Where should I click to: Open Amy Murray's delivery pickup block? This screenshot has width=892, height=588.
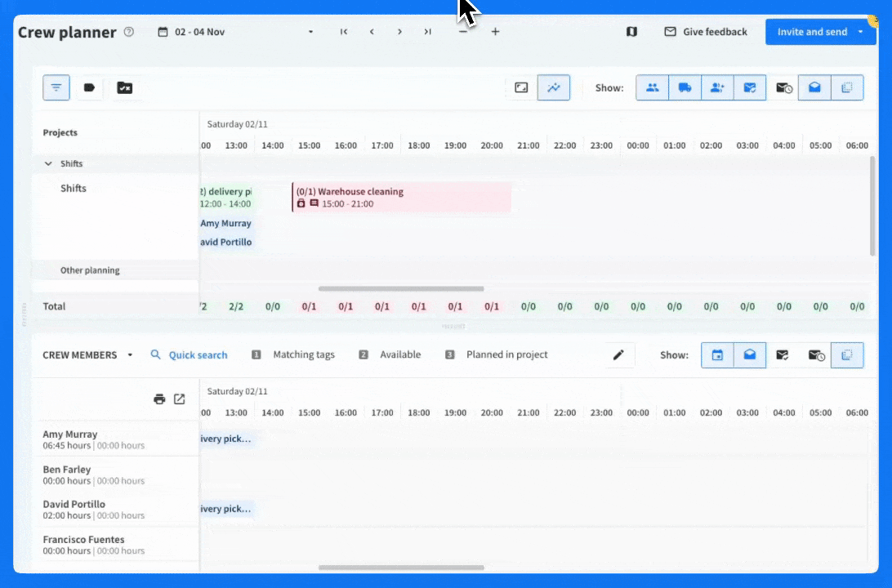[x=226, y=439]
